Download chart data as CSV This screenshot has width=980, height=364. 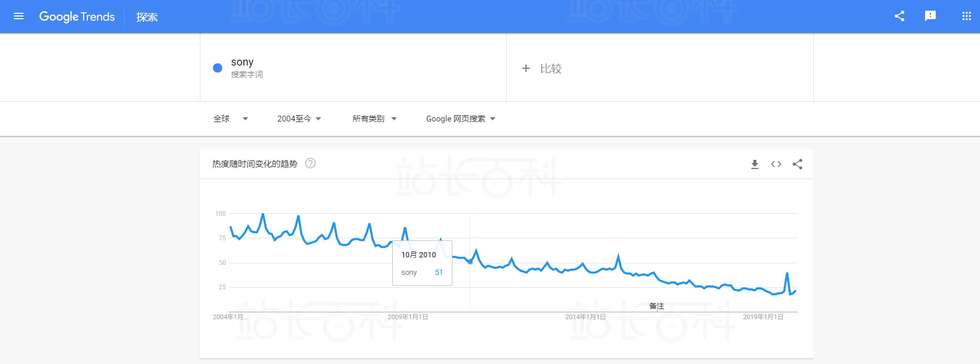pyautogui.click(x=755, y=164)
